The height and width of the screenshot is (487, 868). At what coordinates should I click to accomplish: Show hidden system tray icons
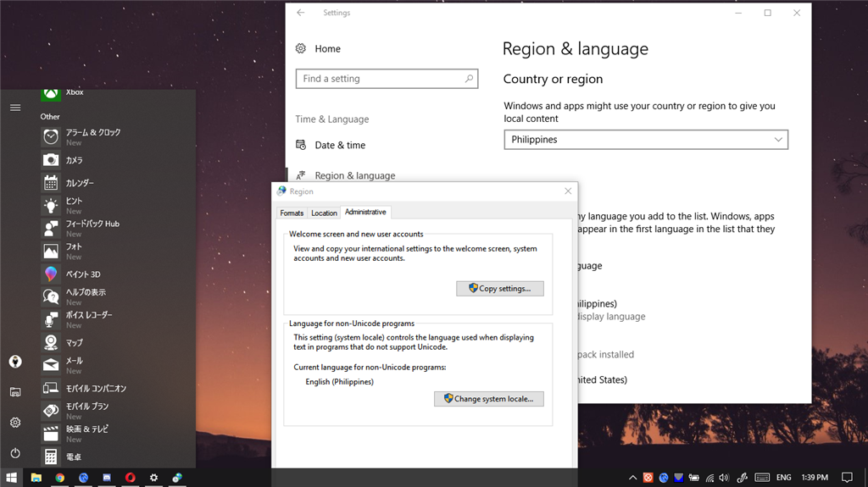pos(632,478)
